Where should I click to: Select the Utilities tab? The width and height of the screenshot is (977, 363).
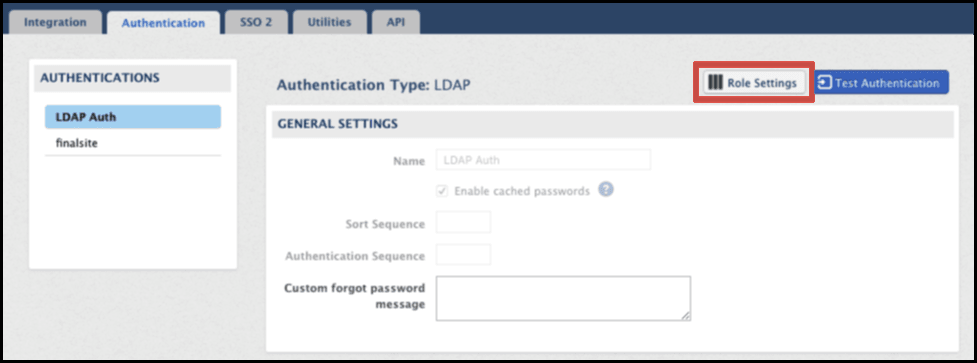(329, 22)
